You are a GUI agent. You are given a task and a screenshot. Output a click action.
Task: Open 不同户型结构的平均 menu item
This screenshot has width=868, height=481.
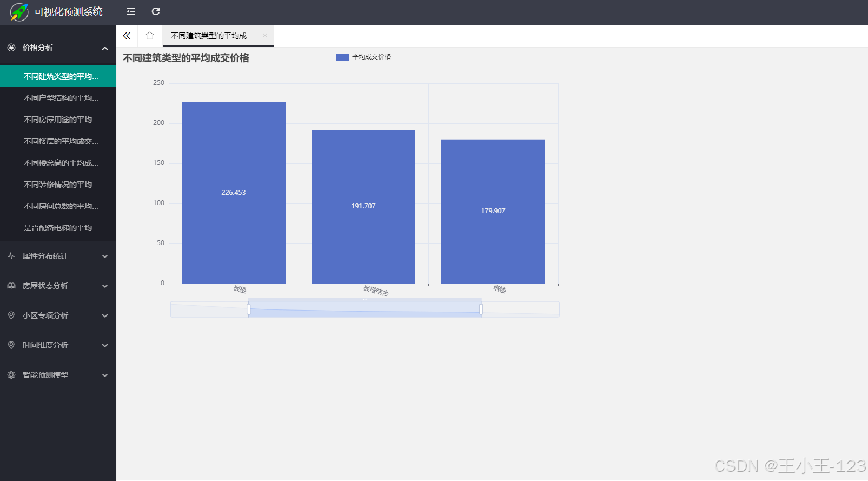pyautogui.click(x=58, y=98)
